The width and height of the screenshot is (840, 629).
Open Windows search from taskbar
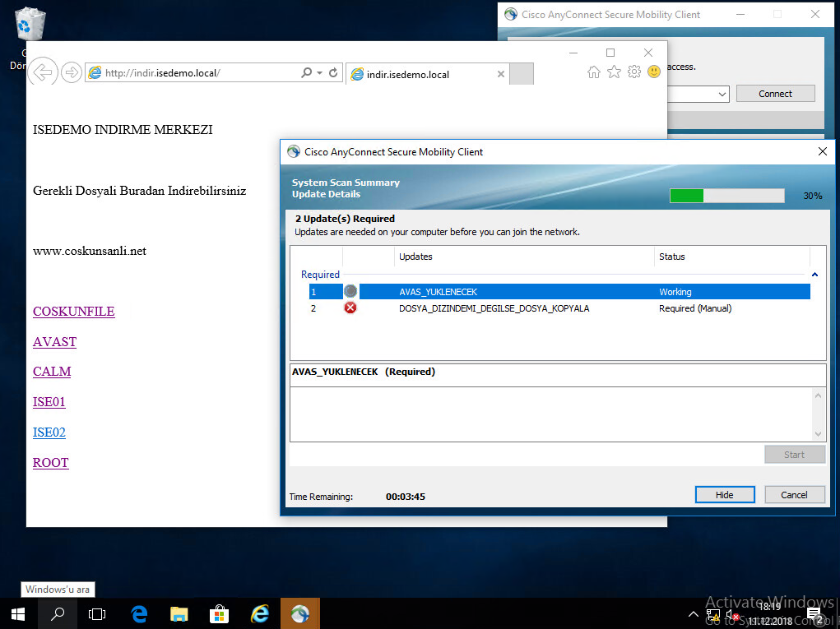click(x=58, y=613)
